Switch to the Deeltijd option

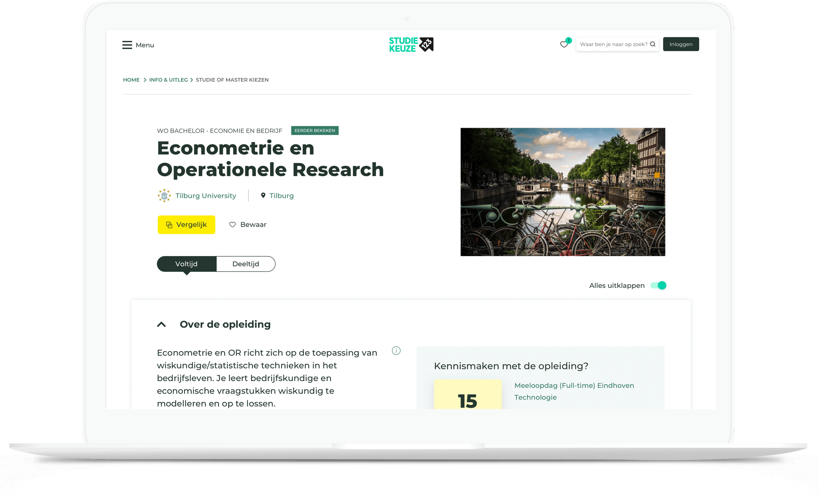coord(245,264)
